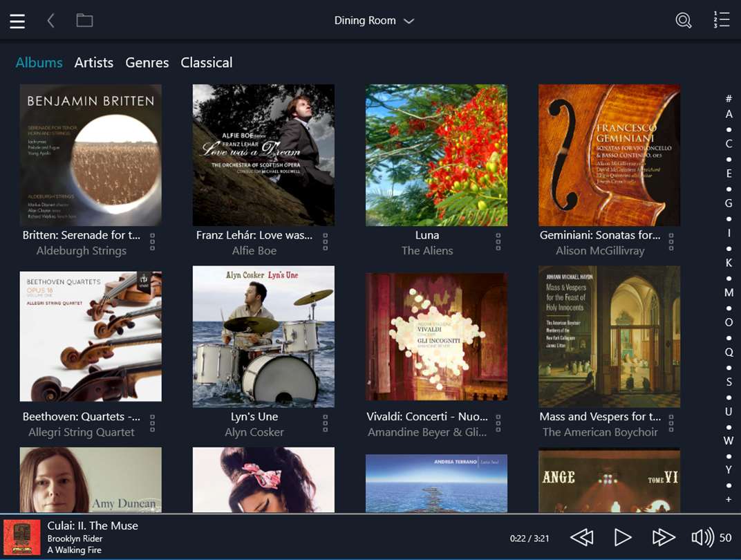
Task: Select the Allegri String Quartet artist name
Action: tap(82, 432)
